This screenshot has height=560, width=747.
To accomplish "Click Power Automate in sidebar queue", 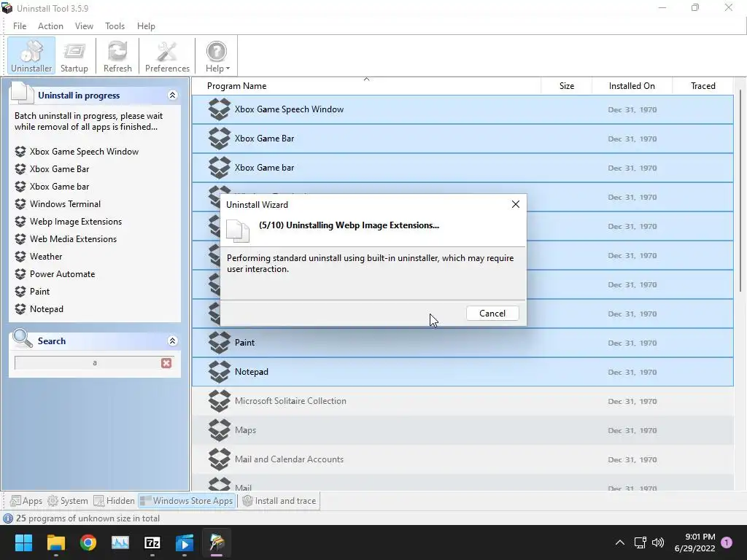I will [63, 274].
